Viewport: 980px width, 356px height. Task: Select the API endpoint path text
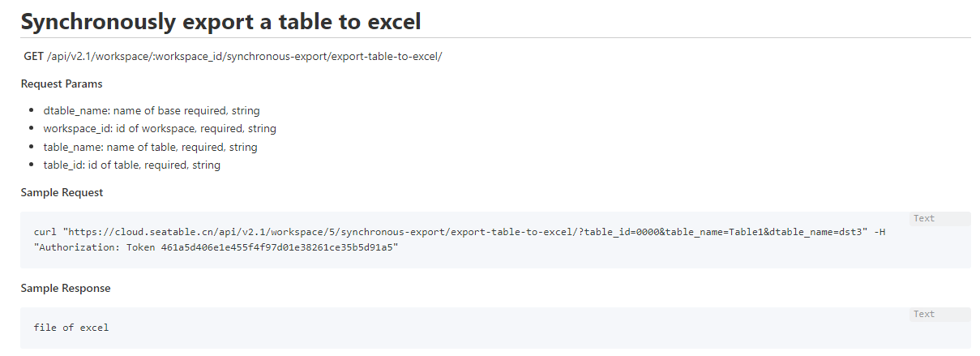(x=244, y=56)
